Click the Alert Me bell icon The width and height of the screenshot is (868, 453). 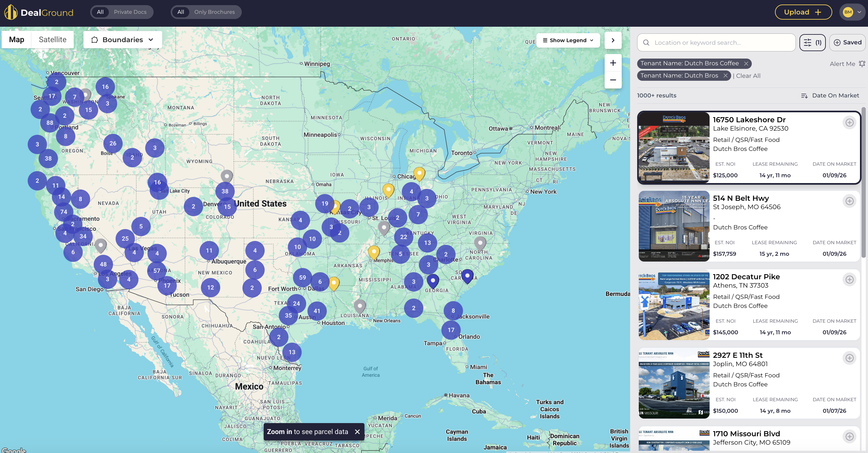(x=862, y=64)
